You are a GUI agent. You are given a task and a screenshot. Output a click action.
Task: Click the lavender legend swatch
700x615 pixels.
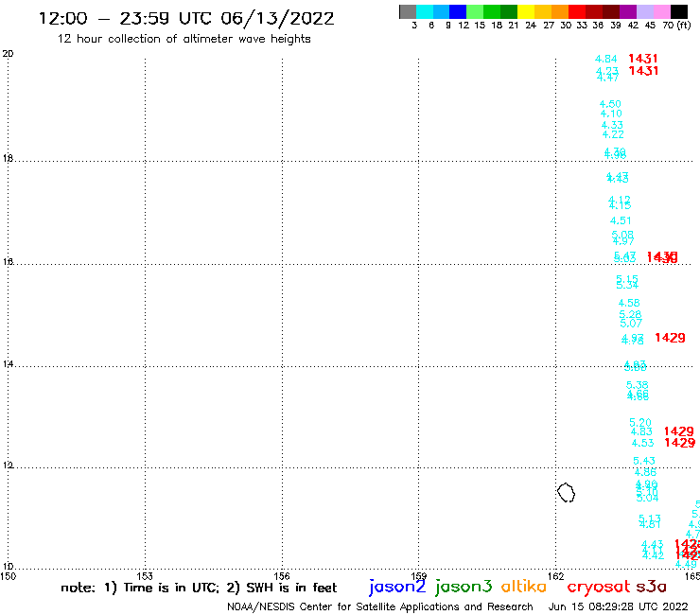point(644,11)
